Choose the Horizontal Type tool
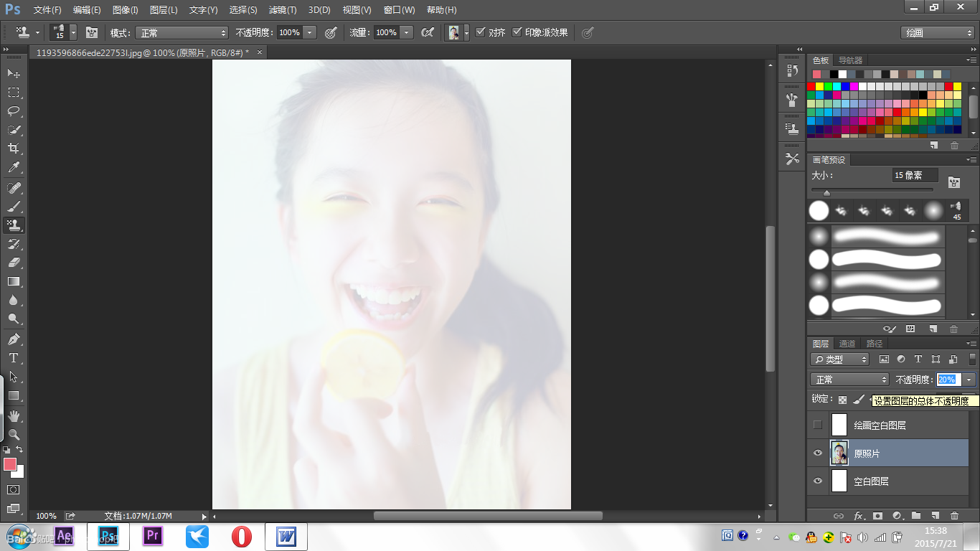 point(14,358)
